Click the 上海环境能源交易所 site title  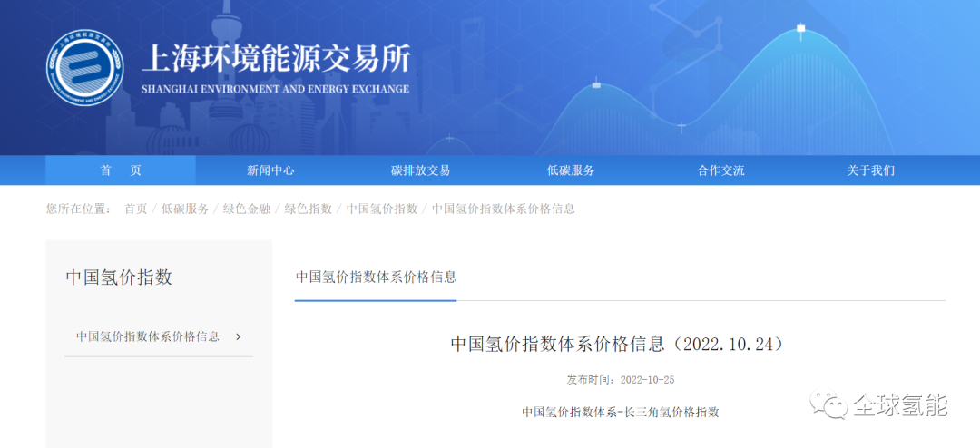tap(276, 60)
